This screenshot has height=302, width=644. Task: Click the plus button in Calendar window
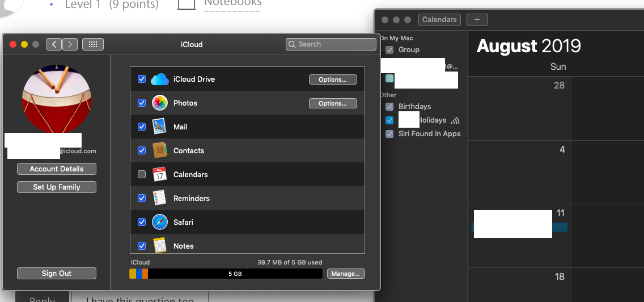pyautogui.click(x=477, y=20)
